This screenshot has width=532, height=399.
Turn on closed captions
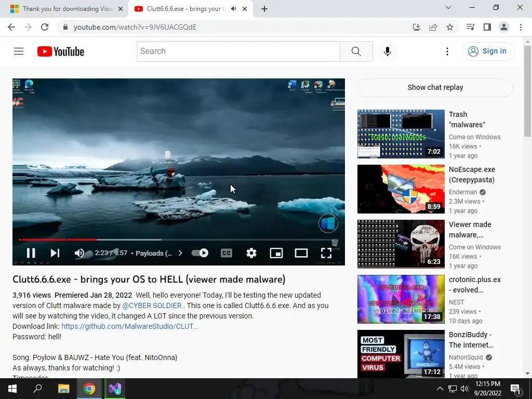point(227,253)
